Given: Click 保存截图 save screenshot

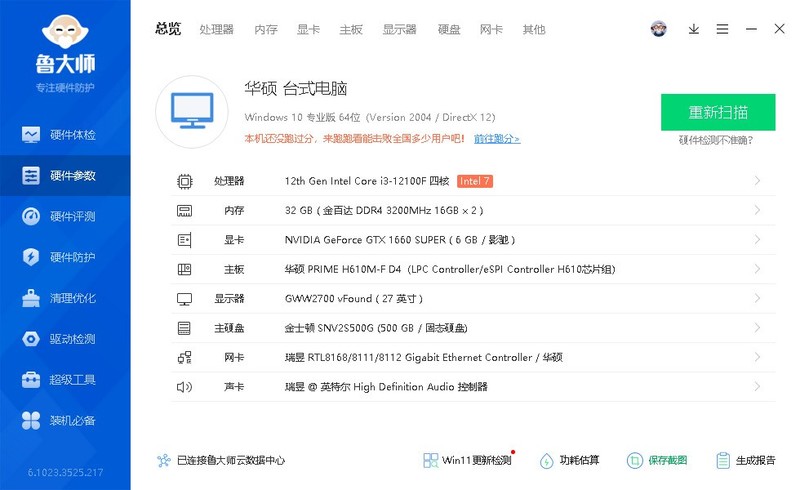Looking at the screenshot, I should click(x=657, y=460).
